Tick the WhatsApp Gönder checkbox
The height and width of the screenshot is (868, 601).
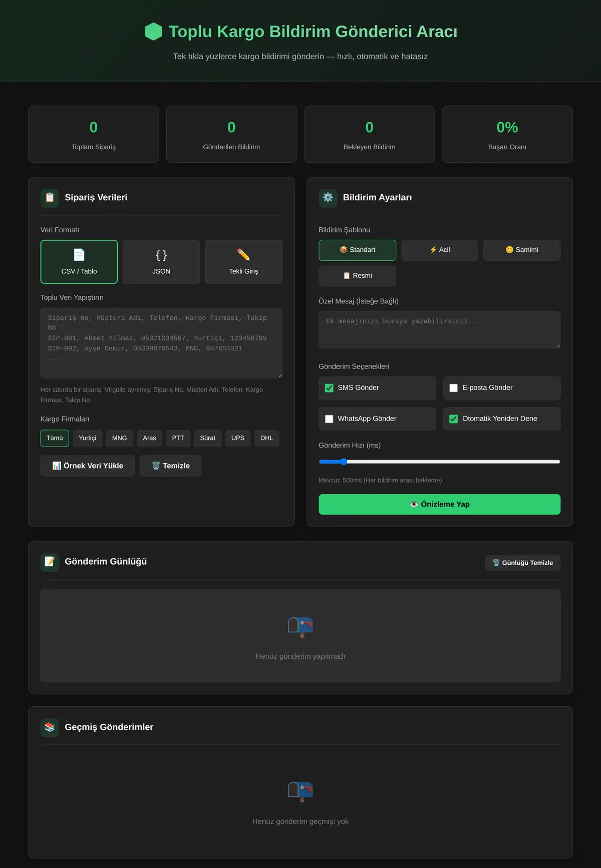pos(329,419)
